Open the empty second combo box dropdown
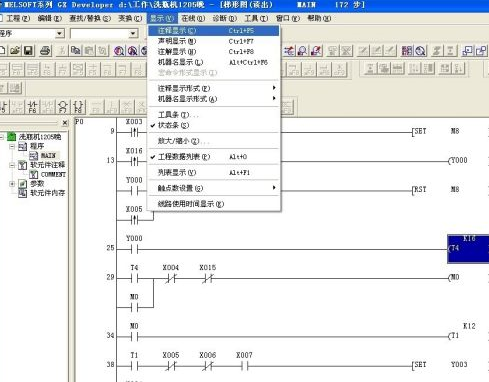 tap(133, 33)
